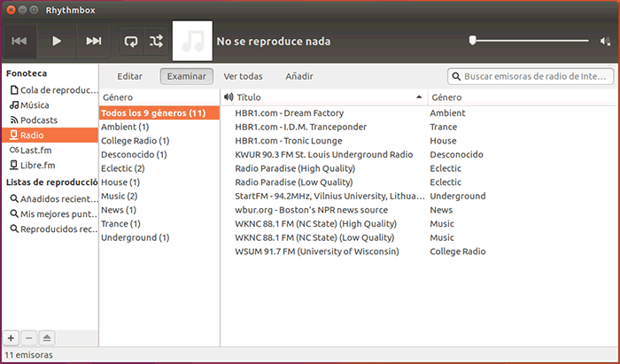Close the Rhythmbox window
Viewport: 620px width, 364px height.
(x=11, y=10)
